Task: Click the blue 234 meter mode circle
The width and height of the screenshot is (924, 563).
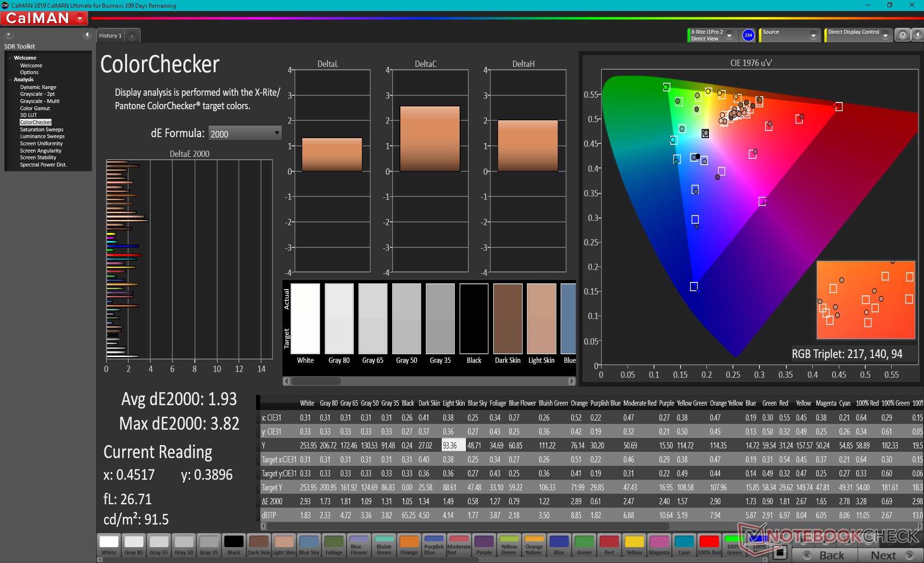Action: (x=748, y=35)
